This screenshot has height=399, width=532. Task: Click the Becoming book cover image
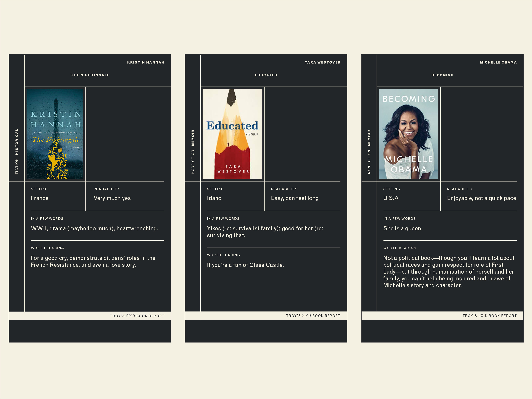tap(408, 134)
